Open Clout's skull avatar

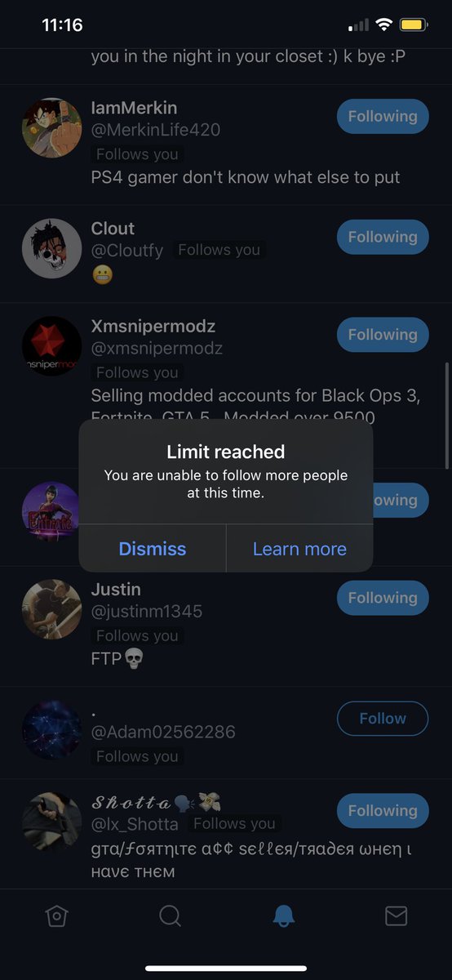[51, 248]
